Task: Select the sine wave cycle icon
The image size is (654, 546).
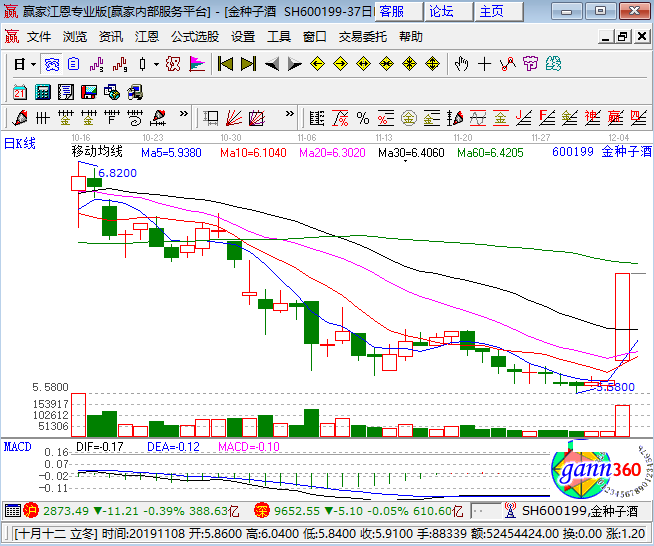Action: 478,118
